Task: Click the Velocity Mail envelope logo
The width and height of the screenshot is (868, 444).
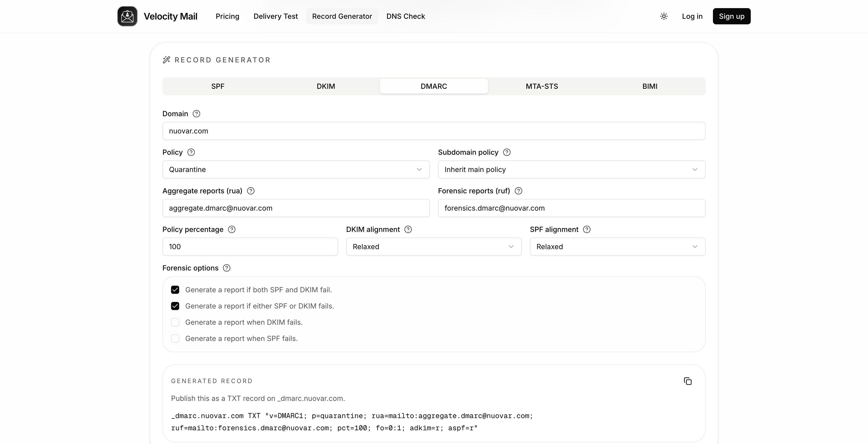Action: pos(127,16)
